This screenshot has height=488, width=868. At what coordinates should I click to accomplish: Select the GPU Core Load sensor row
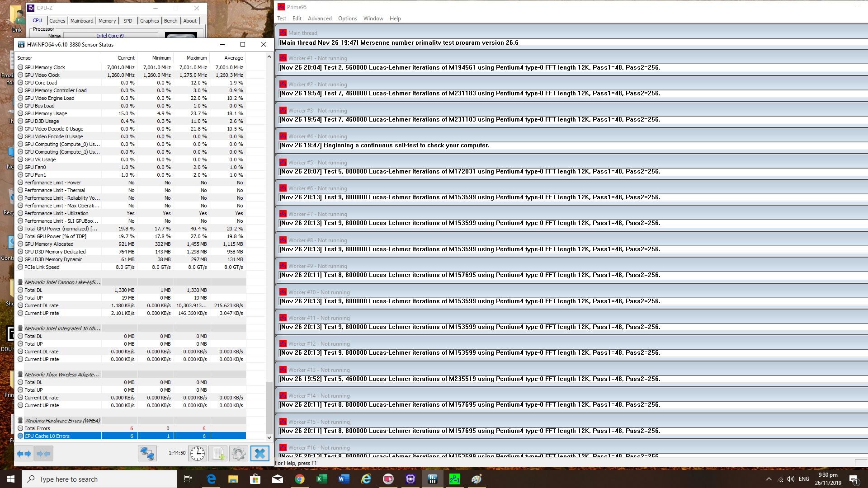(x=131, y=83)
